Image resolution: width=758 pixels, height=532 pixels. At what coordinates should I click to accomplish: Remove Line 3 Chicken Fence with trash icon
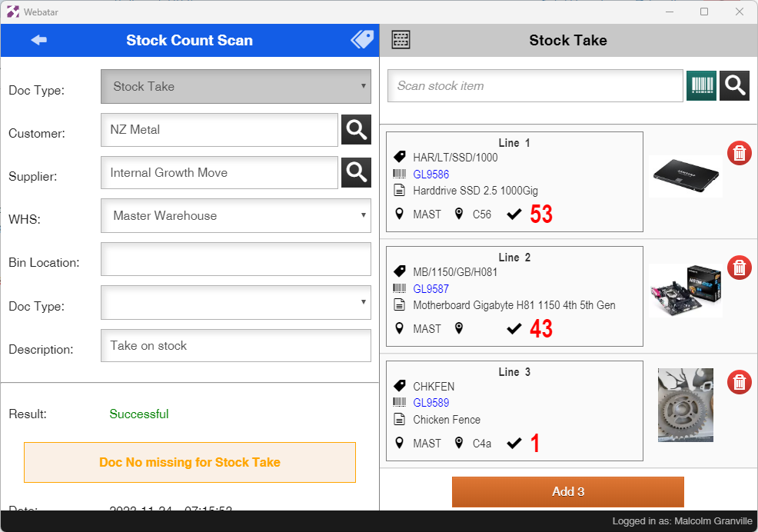pos(739,382)
